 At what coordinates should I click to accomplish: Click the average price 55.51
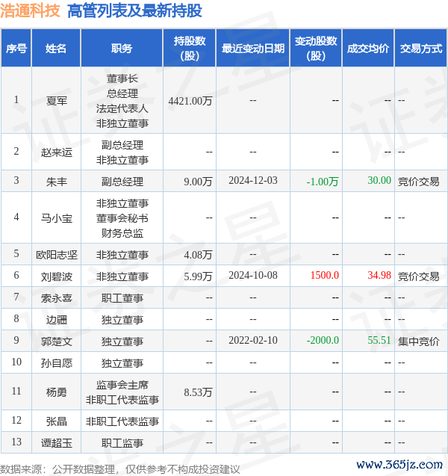(x=379, y=340)
